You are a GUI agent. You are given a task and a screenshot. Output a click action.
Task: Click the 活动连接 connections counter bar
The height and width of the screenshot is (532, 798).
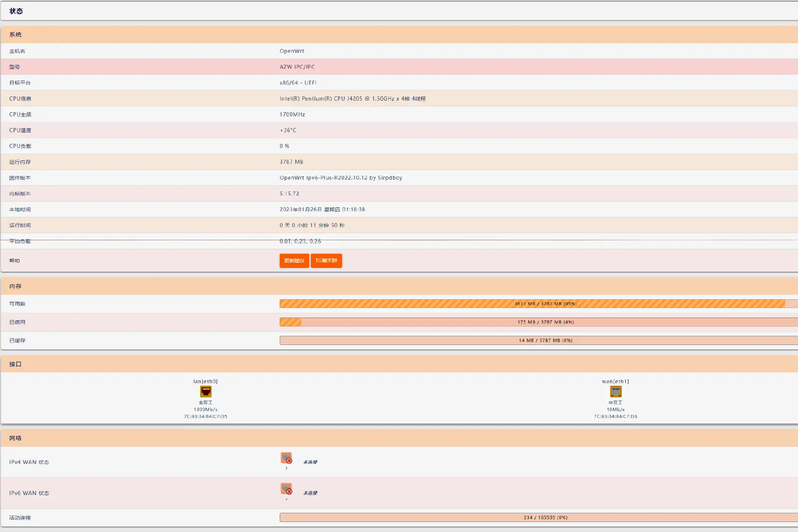[539, 517]
